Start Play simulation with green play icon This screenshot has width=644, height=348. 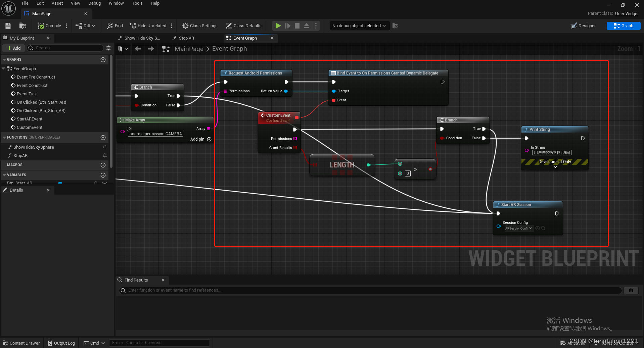278,26
